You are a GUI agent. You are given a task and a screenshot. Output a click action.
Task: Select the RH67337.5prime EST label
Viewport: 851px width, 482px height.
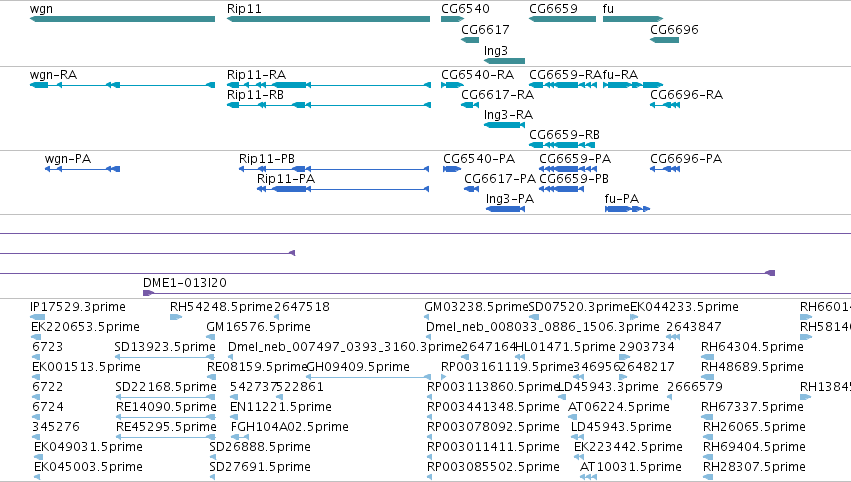click(x=752, y=408)
